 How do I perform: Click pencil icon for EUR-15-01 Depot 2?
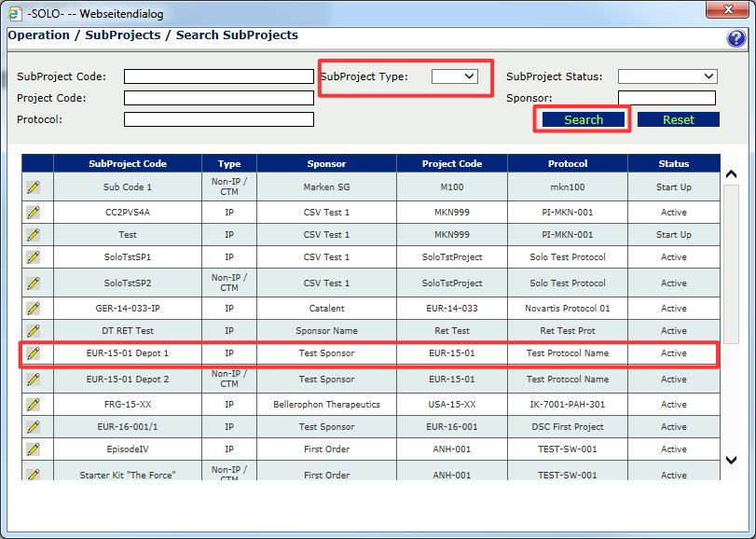tap(34, 380)
